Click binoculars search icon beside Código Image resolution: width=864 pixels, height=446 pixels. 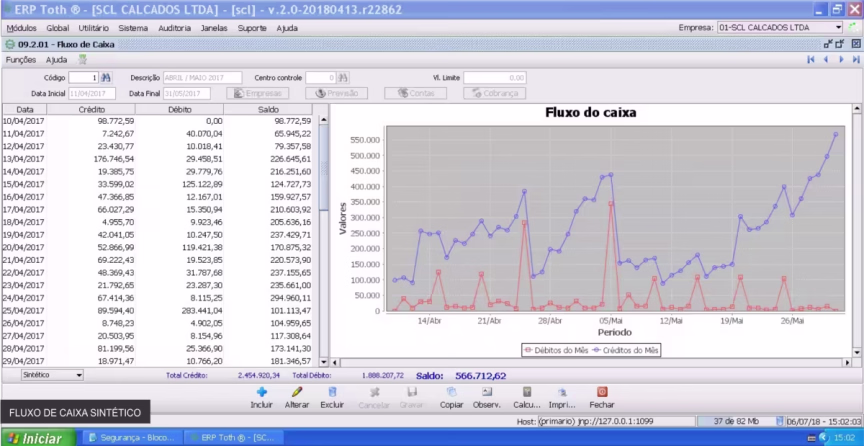[x=107, y=77]
